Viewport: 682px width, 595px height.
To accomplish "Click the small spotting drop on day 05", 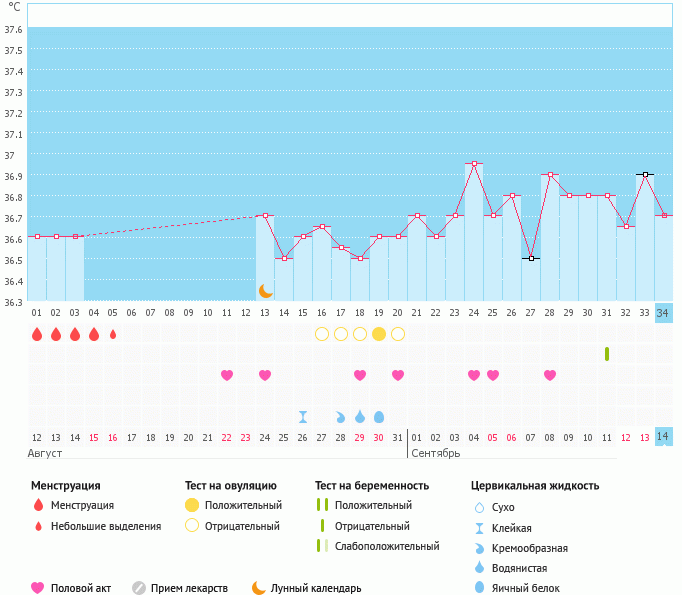I will 113,334.
